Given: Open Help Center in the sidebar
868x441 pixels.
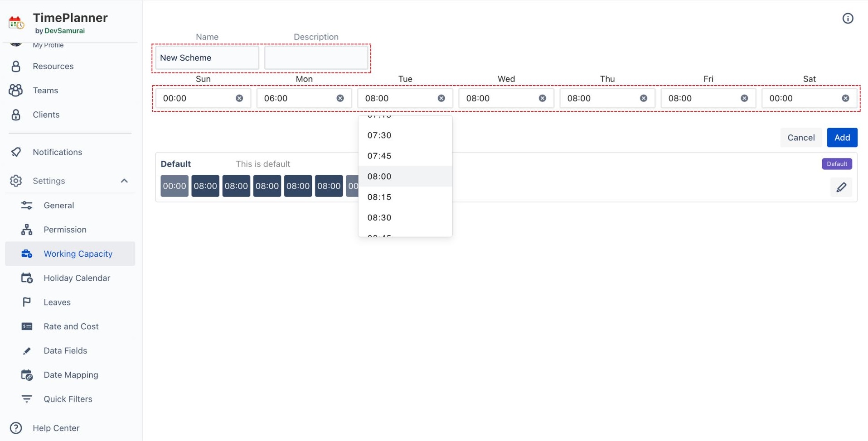Looking at the screenshot, I should click(x=56, y=428).
